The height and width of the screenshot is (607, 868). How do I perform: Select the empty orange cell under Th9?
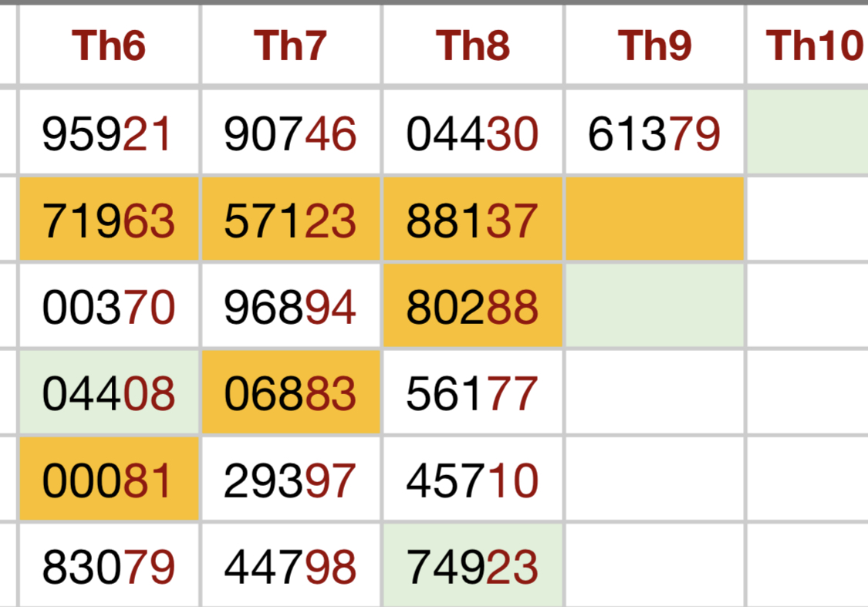pyautogui.click(x=654, y=221)
